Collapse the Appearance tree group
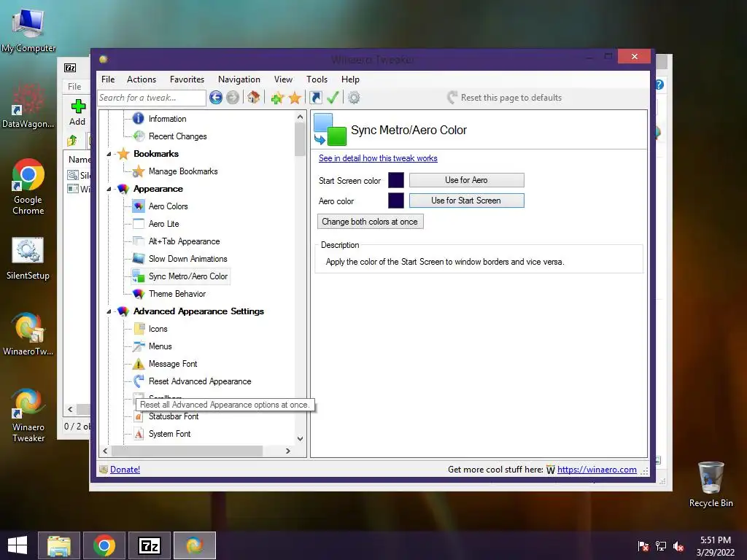The width and height of the screenshot is (747, 560). point(109,189)
